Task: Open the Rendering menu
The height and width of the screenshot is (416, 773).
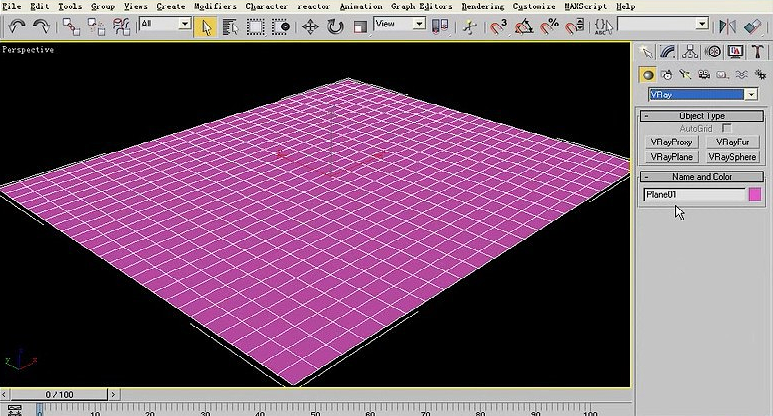Action: tap(482, 6)
